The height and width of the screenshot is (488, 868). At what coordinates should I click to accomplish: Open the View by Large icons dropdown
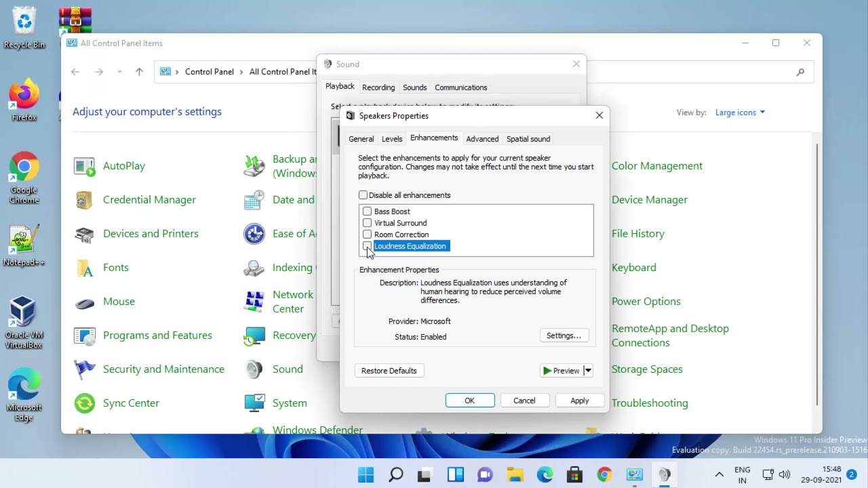tap(740, 113)
